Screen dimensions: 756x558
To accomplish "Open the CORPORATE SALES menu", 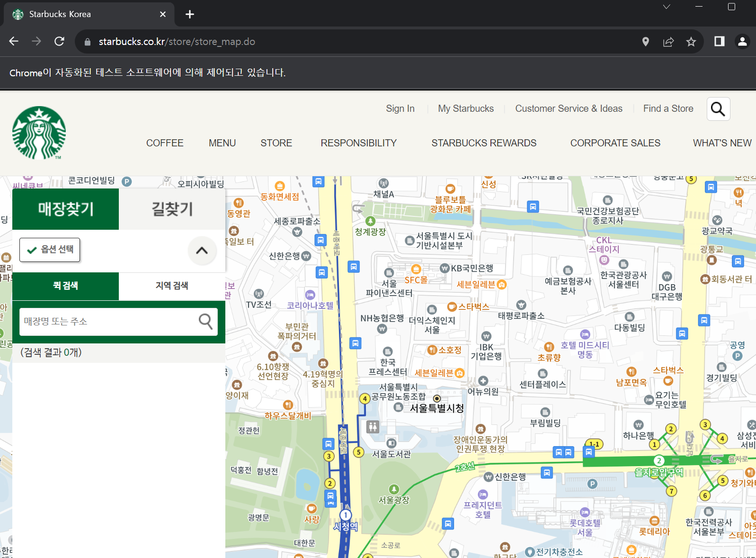I will click(615, 143).
